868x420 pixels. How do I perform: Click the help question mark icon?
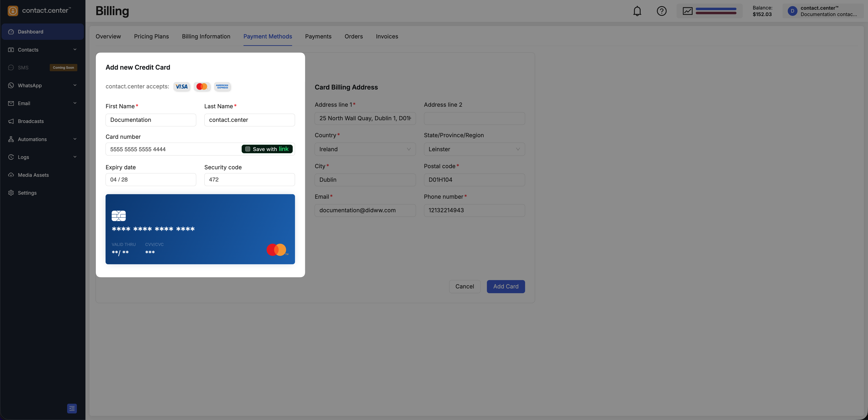coord(661,11)
